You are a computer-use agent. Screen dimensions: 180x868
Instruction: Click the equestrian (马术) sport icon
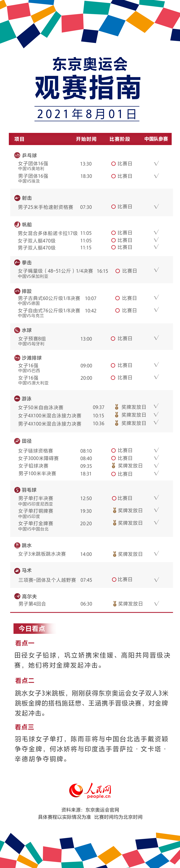tap(17, 570)
